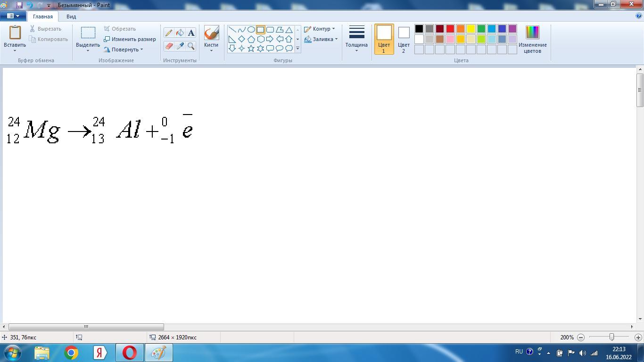Open the Customize Quick Access Toolbar arrow

coord(49,6)
